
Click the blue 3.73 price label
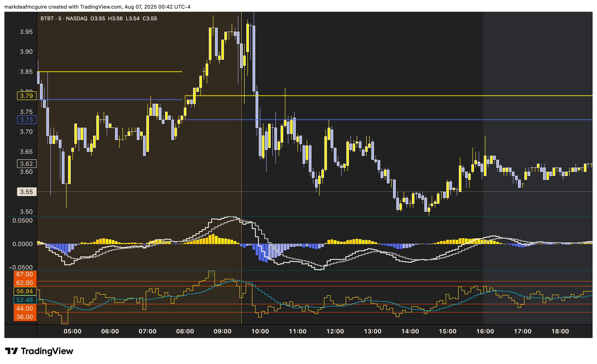(27, 120)
